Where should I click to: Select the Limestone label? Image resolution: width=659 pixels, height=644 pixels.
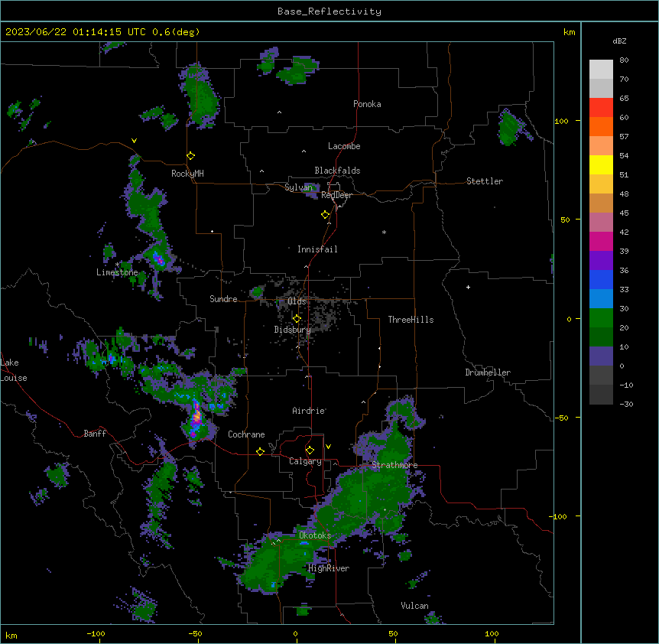point(117,272)
